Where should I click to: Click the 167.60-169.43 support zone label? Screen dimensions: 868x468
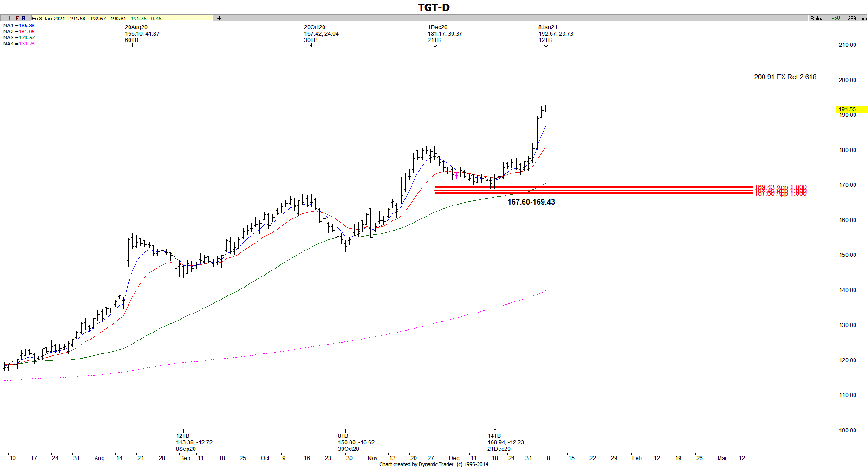point(531,202)
